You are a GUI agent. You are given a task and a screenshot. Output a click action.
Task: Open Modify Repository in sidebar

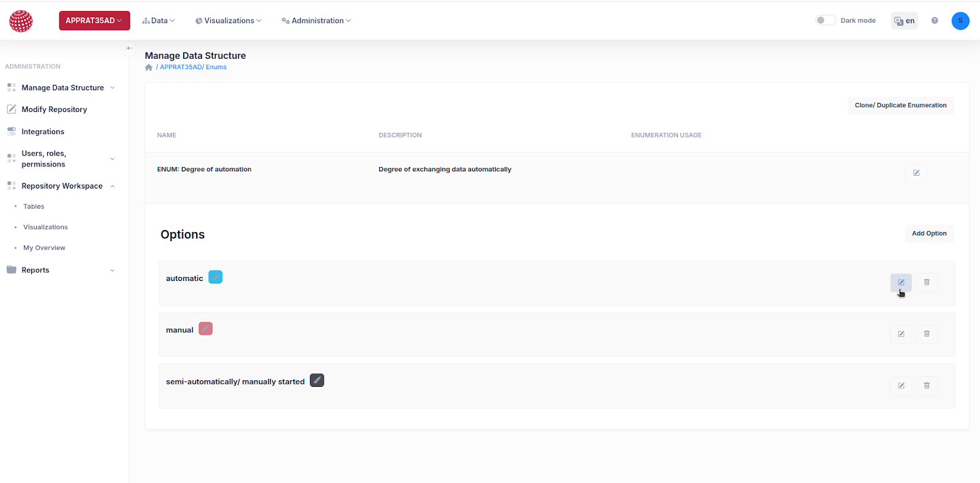tap(54, 110)
